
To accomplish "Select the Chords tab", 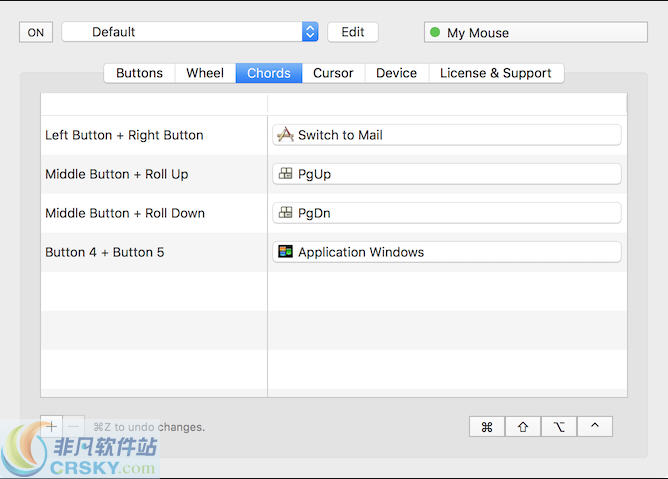I will pyautogui.click(x=269, y=73).
